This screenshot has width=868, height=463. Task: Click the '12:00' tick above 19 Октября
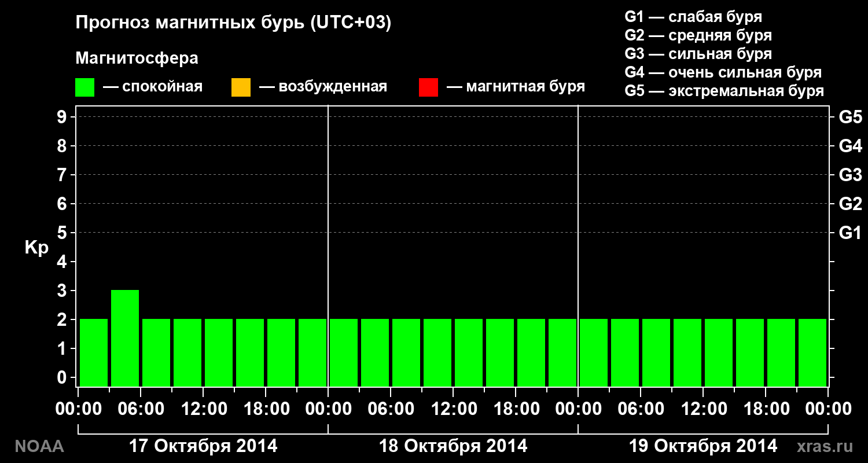tap(703, 409)
